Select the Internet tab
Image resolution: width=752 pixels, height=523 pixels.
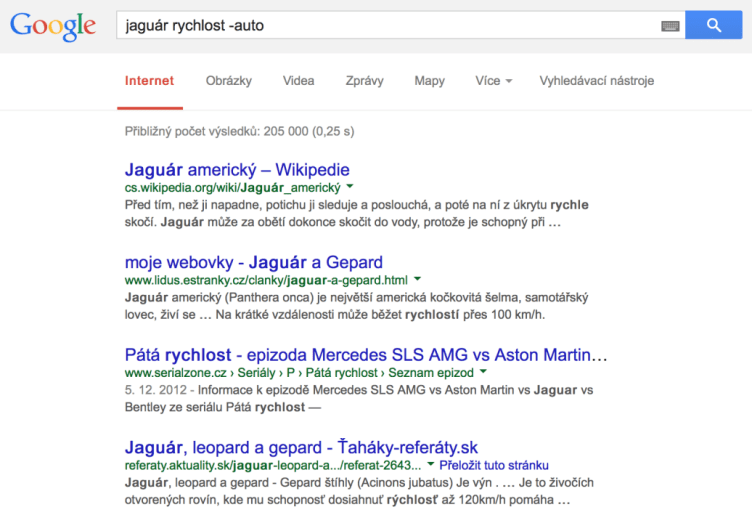tap(149, 81)
